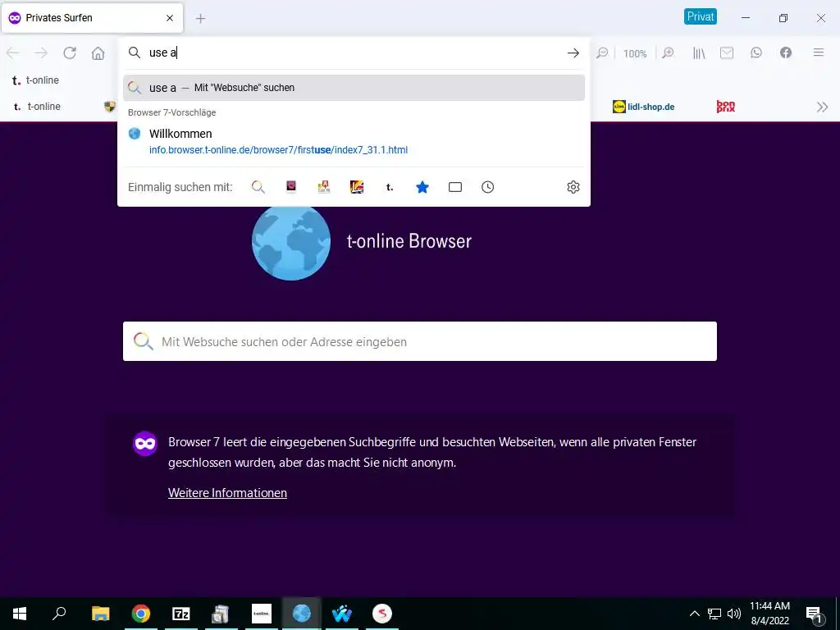840x630 pixels.
Task: Zoom in with the plus magnifier icon
Action: coord(668,52)
